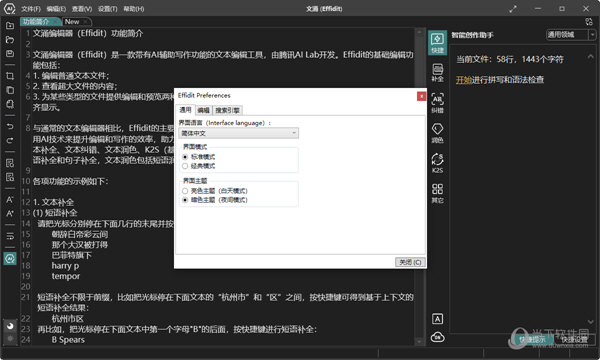Click the fullscreen expand icon in title bar
Image resolution: width=600 pixels, height=360 pixels.
pos(513,9)
